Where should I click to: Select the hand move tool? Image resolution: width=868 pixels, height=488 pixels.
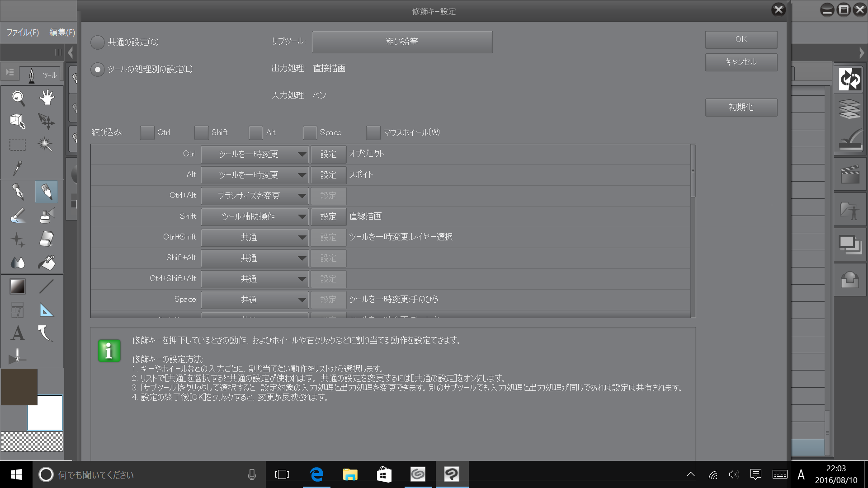47,98
